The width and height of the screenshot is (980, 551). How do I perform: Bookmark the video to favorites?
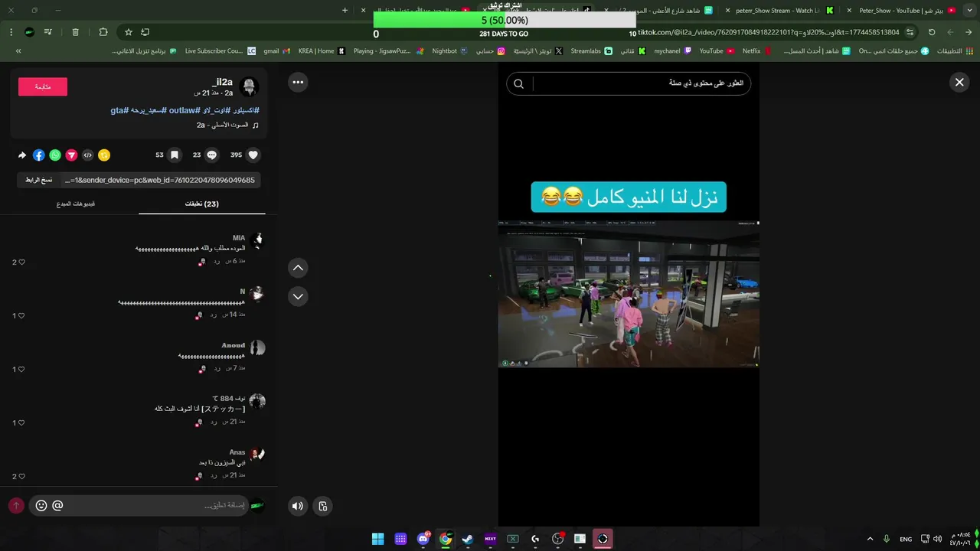pos(175,155)
